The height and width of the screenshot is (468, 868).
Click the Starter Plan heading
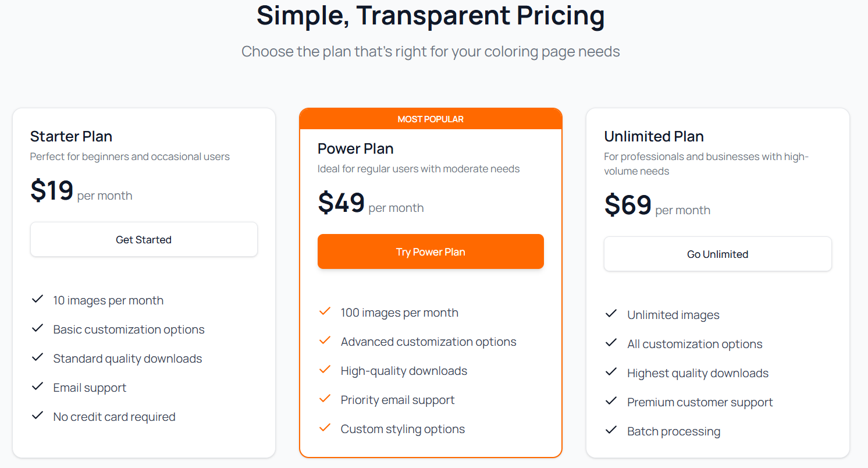coord(71,136)
